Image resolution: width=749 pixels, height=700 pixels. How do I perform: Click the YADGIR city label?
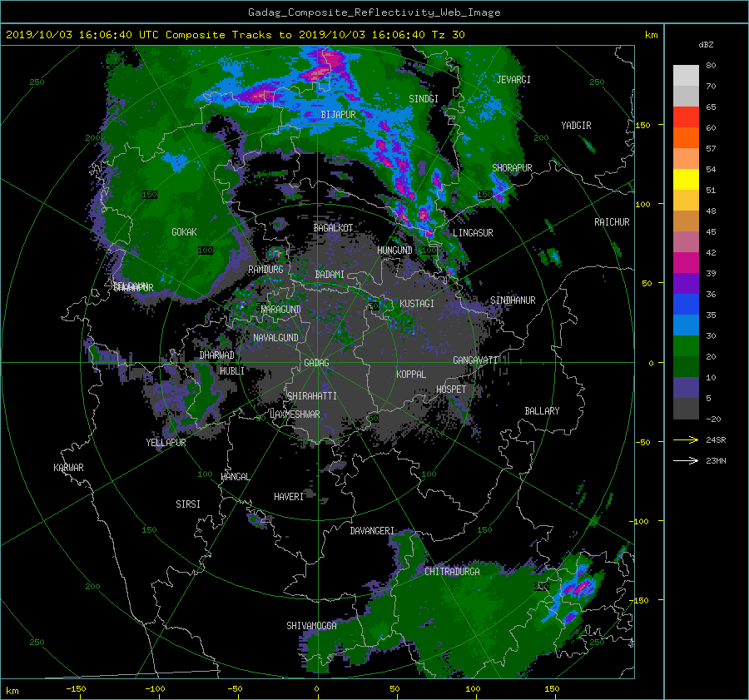(576, 126)
